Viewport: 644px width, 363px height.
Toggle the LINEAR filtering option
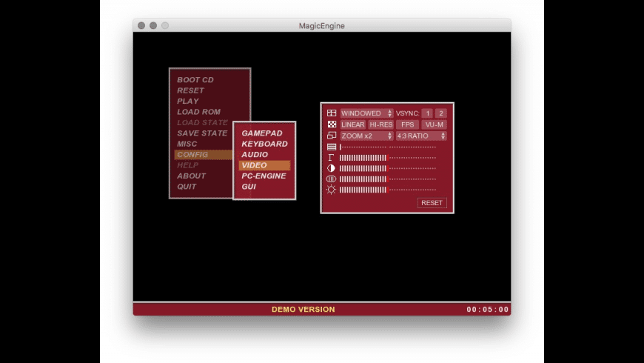(x=353, y=124)
